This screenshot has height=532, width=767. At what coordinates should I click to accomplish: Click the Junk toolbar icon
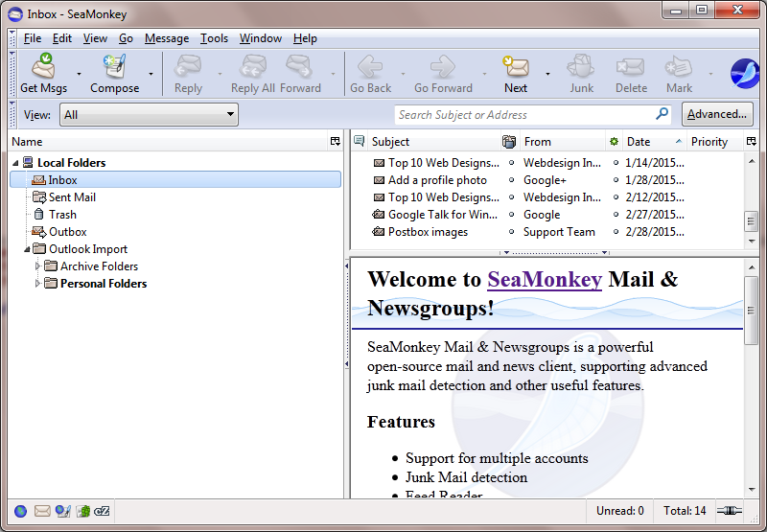point(581,66)
